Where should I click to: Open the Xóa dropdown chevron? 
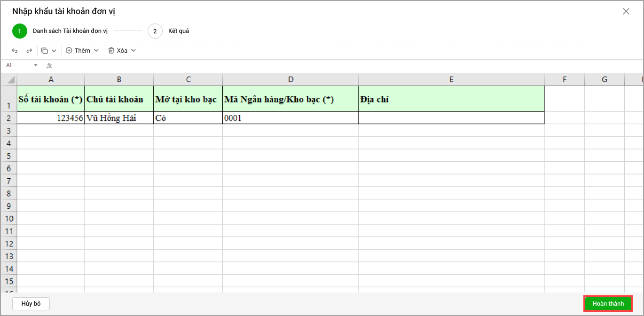click(134, 50)
